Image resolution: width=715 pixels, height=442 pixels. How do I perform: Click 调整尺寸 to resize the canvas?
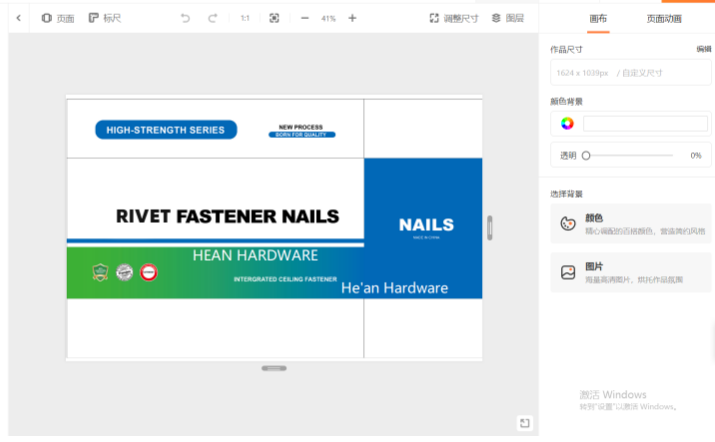[454, 18]
